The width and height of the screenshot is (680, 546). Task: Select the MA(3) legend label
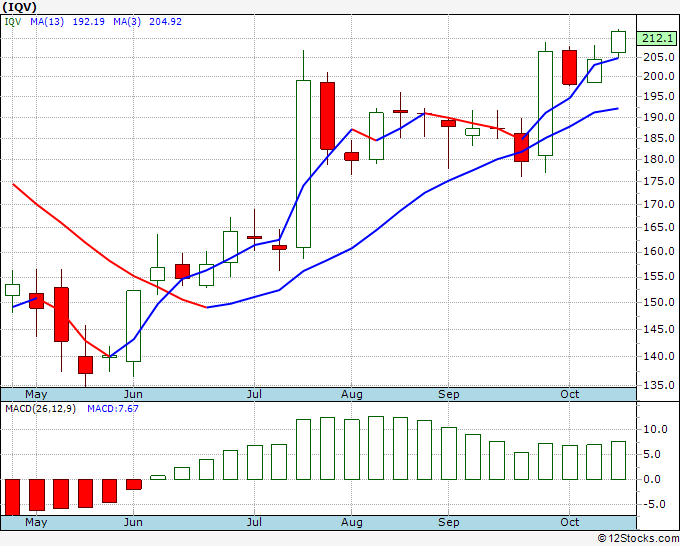tap(127, 21)
